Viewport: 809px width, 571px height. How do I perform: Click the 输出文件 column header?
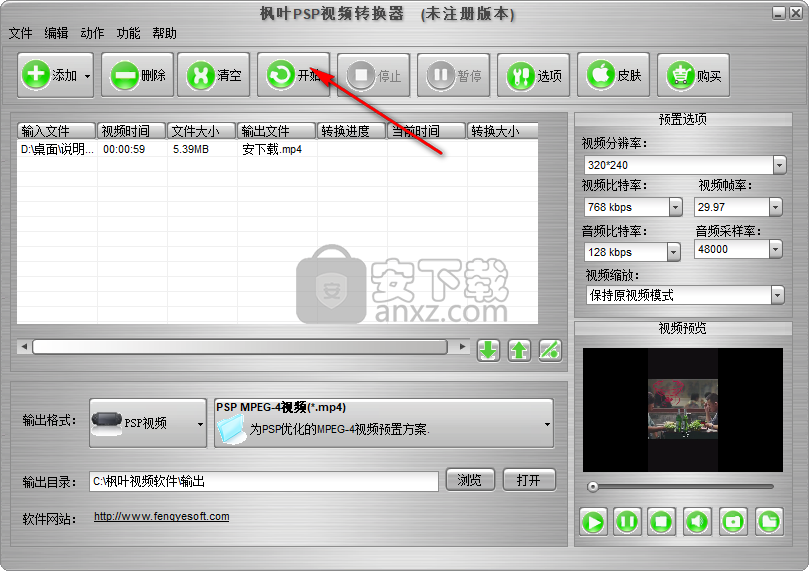277,131
